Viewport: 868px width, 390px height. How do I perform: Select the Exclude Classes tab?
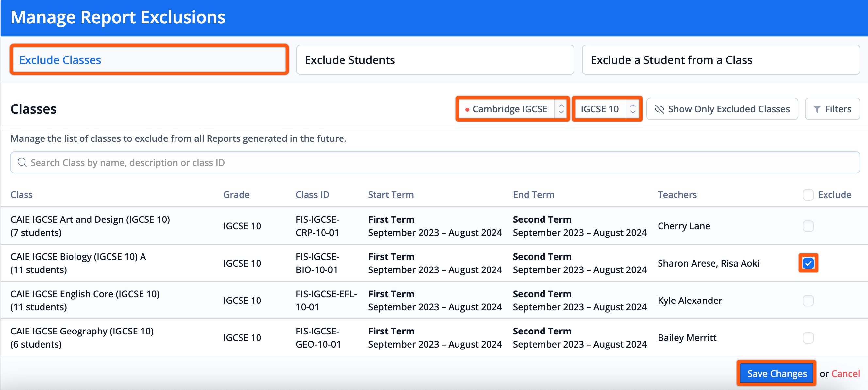[x=149, y=60]
